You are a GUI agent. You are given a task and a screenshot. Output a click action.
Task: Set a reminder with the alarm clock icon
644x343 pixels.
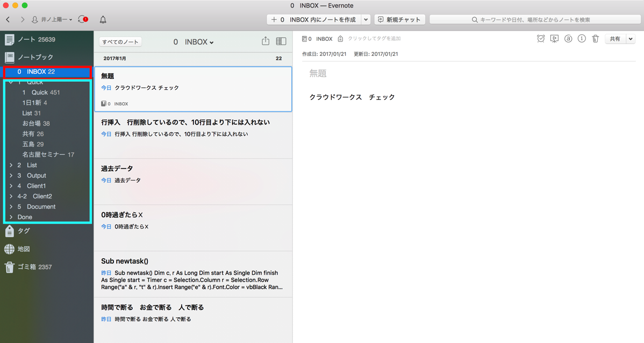click(541, 39)
